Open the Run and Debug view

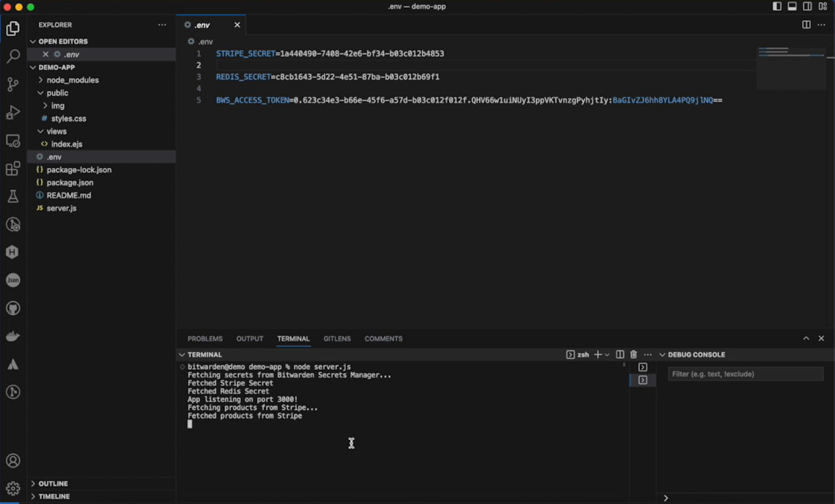point(13,112)
